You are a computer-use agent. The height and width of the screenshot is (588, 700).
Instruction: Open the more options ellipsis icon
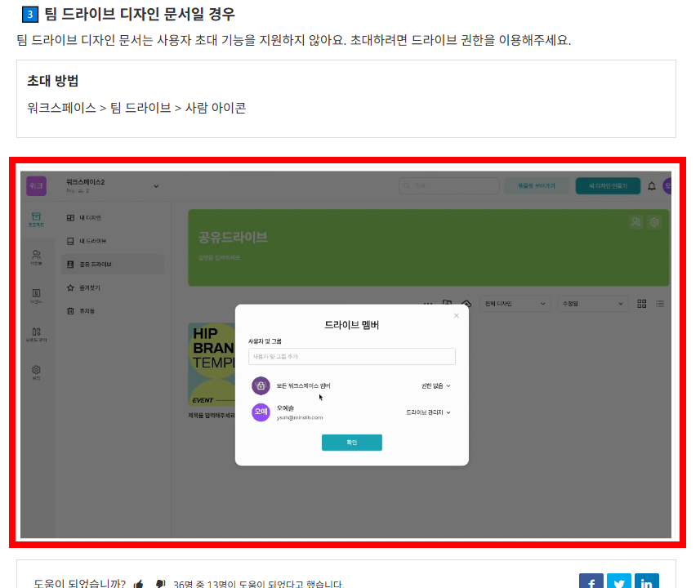tap(428, 304)
